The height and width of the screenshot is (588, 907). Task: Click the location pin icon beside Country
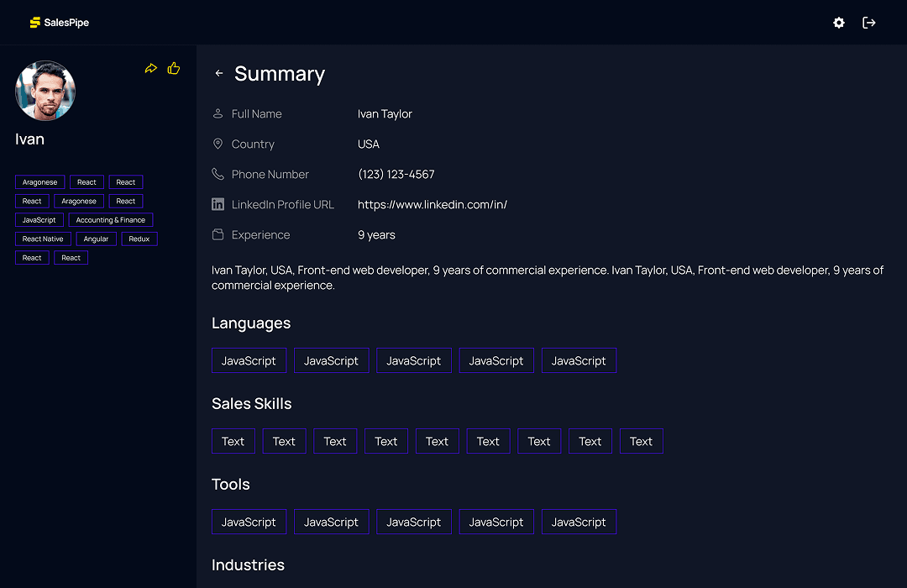pos(216,144)
